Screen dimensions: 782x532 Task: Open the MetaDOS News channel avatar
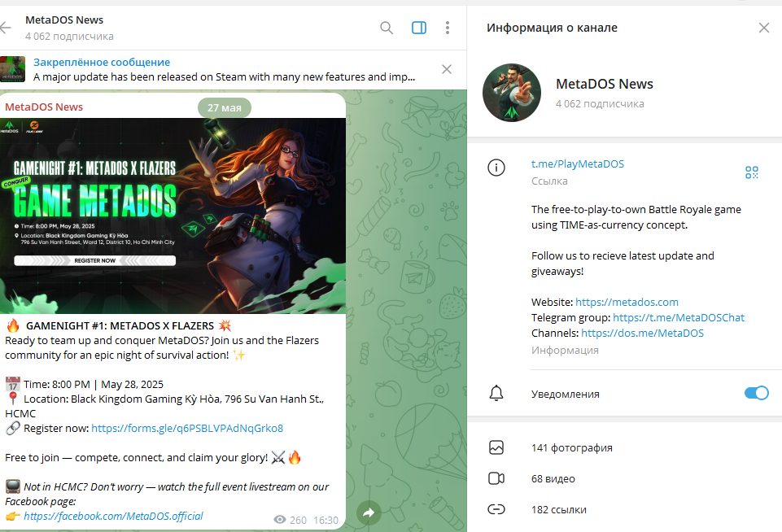[x=512, y=93]
